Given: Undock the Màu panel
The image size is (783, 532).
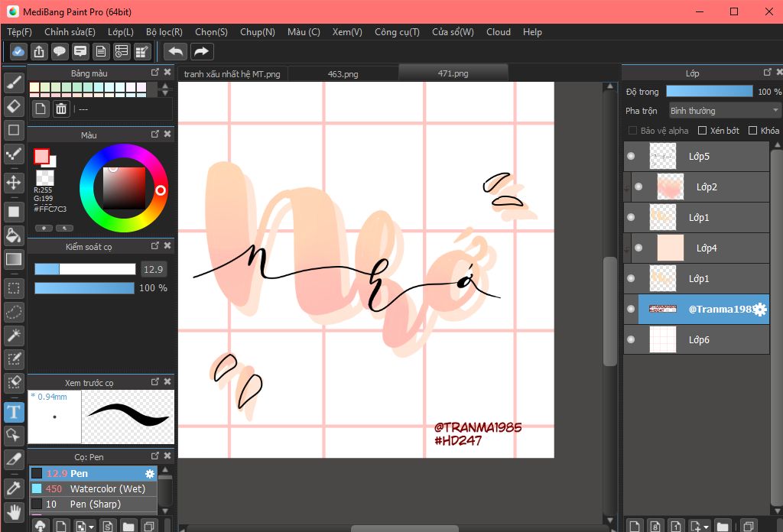Looking at the screenshot, I should [x=154, y=135].
